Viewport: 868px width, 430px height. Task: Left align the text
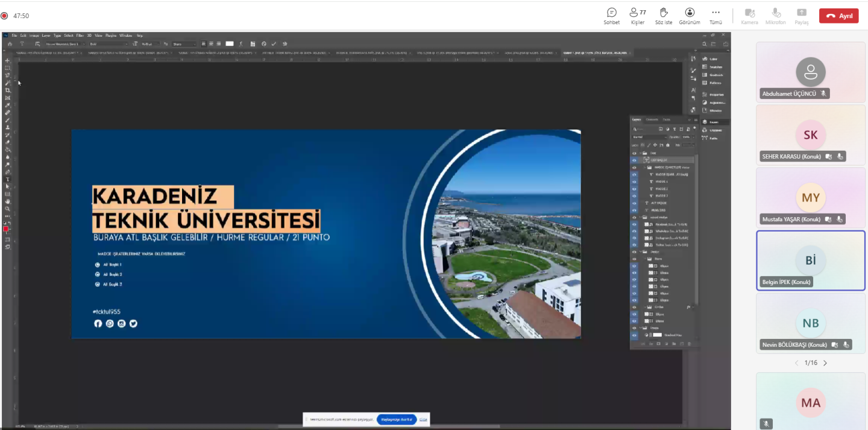(x=204, y=44)
